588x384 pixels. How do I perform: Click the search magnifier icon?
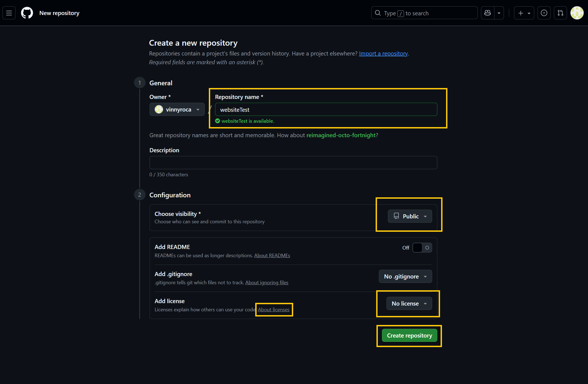(x=378, y=13)
